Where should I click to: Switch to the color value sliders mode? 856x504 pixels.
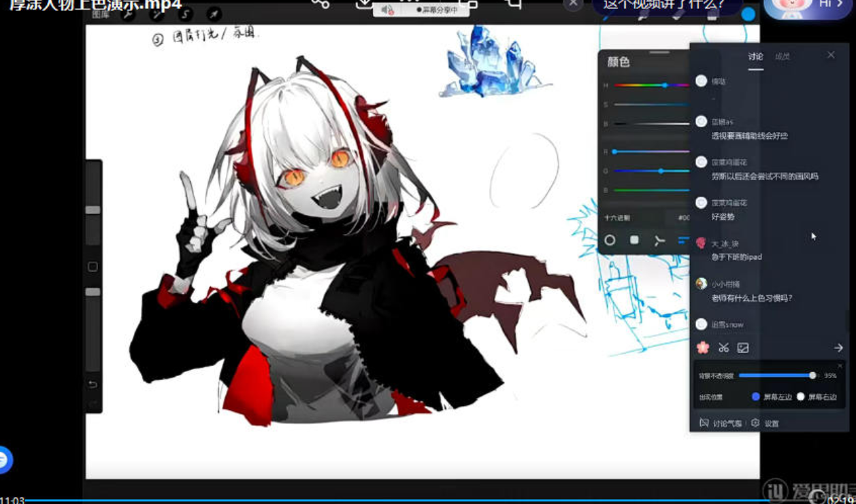click(x=683, y=240)
